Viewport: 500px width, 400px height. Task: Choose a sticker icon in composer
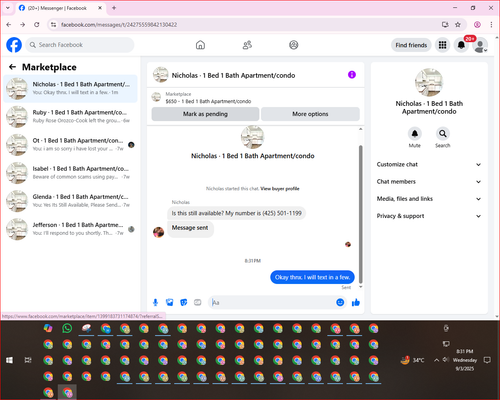tap(183, 302)
